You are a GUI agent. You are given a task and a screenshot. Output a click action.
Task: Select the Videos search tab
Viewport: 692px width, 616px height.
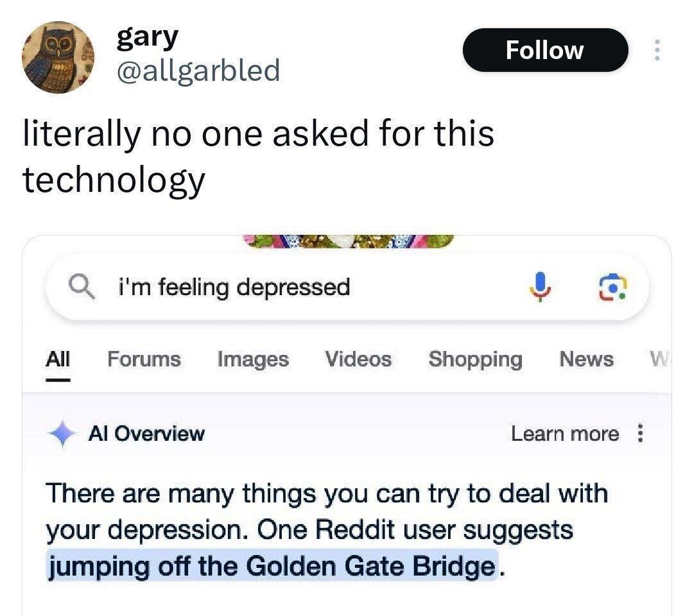point(358,359)
